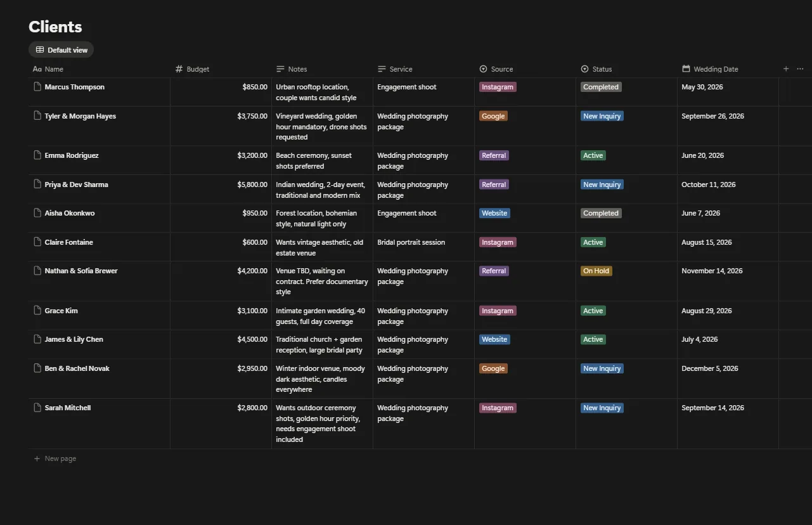Click the Referral tag for Emma Rodriguez
The image size is (812, 525).
point(494,155)
